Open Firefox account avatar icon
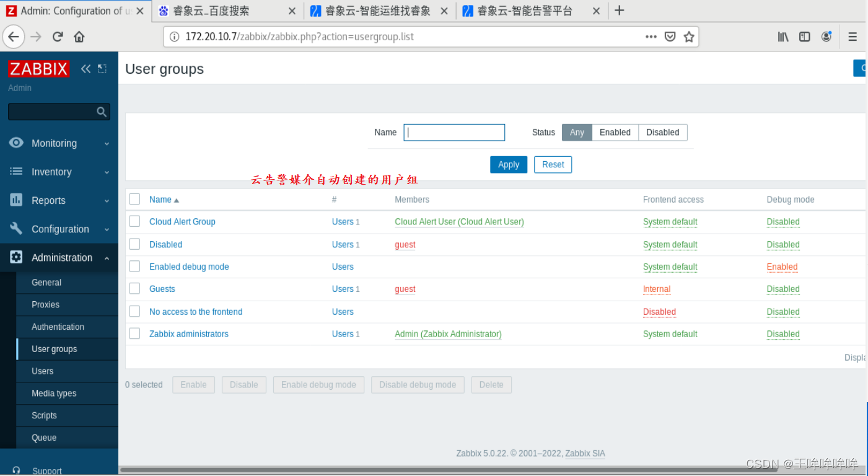 tap(826, 37)
